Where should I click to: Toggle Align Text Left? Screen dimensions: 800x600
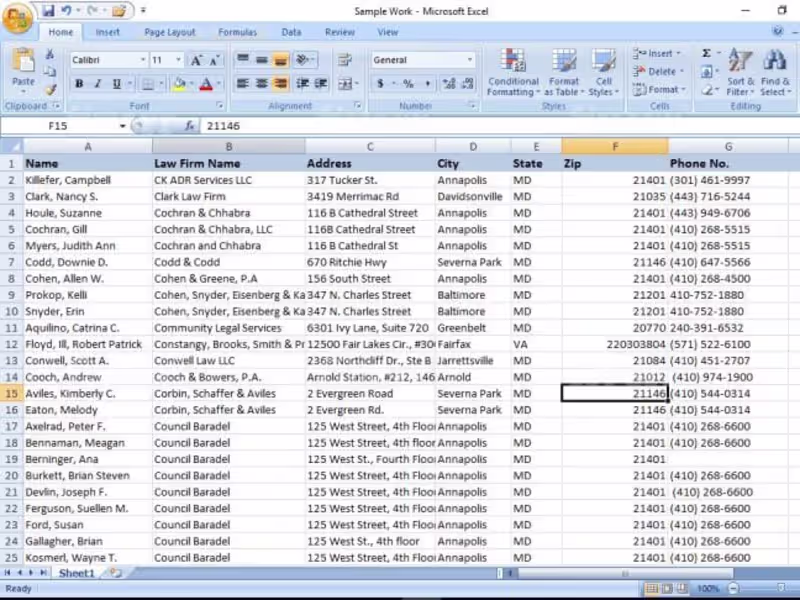243,83
